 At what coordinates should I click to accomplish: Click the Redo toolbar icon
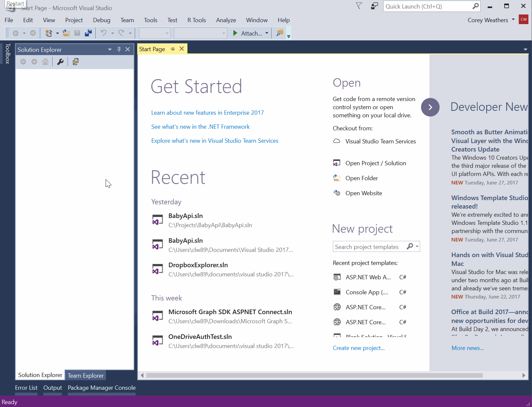click(121, 33)
